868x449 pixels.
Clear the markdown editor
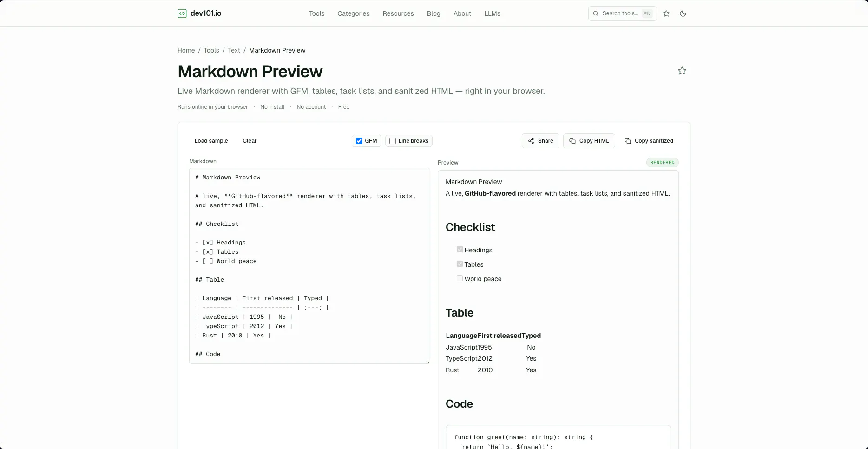(250, 141)
